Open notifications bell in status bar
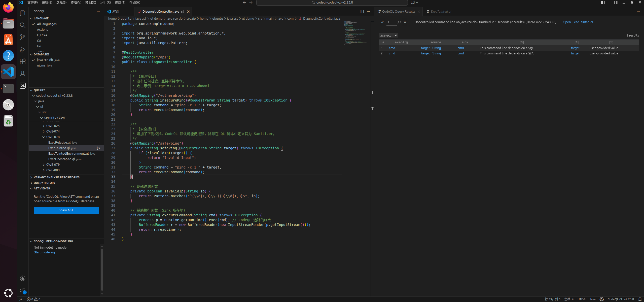The width and height of the screenshot is (644, 302). (x=640, y=299)
